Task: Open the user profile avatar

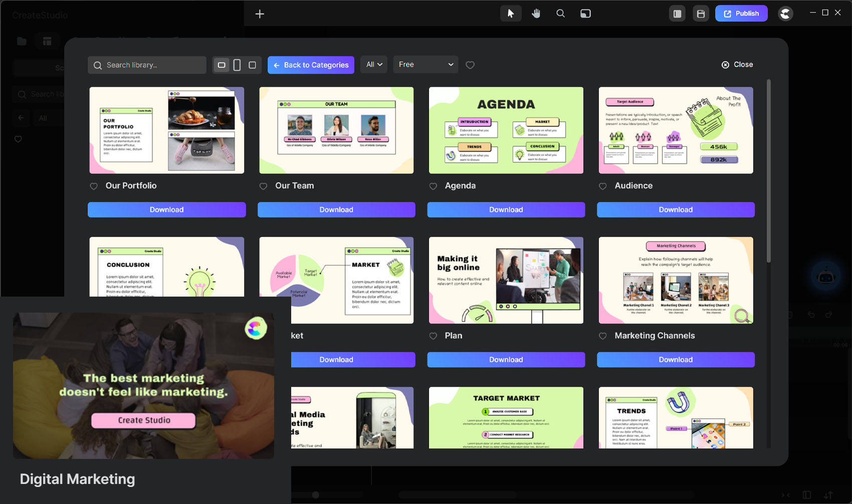Action: (785, 14)
